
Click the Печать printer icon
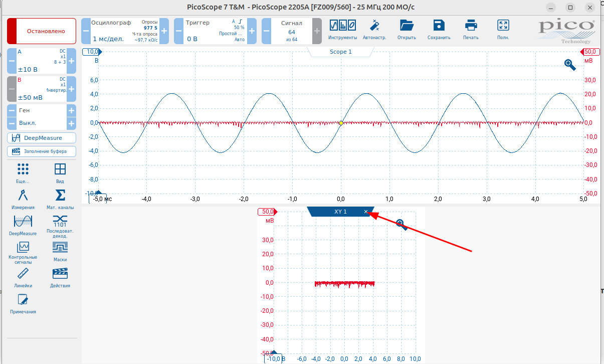471,30
